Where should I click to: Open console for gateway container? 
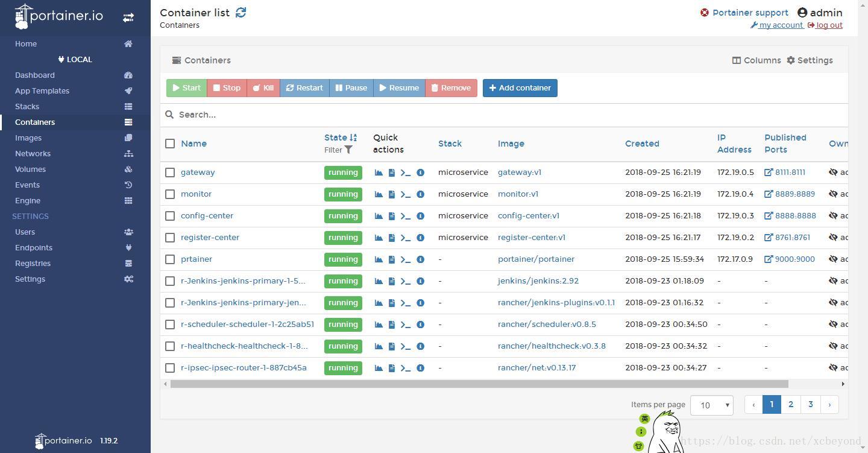click(406, 173)
